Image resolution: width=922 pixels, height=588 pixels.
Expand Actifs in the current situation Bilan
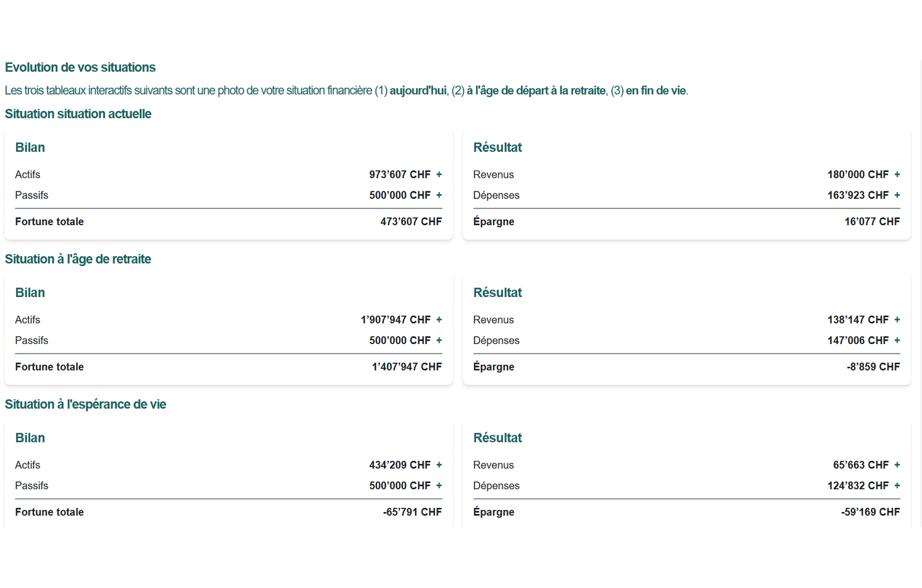439,174
